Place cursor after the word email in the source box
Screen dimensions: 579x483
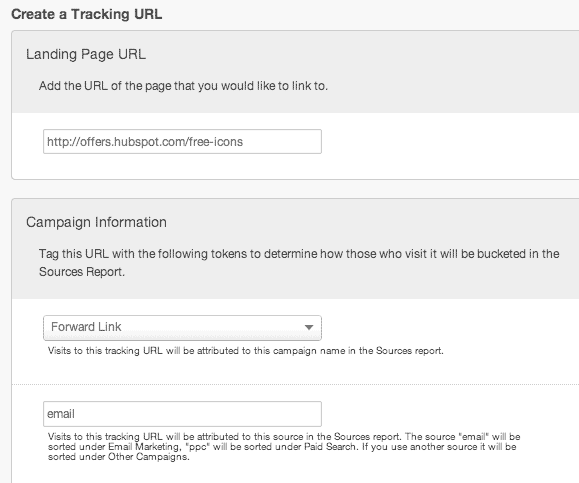click(x=75, y=414)
